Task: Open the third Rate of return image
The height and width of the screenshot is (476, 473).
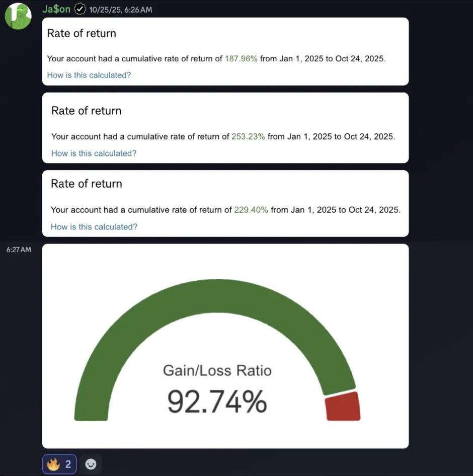Action: [x=225, y=203]
